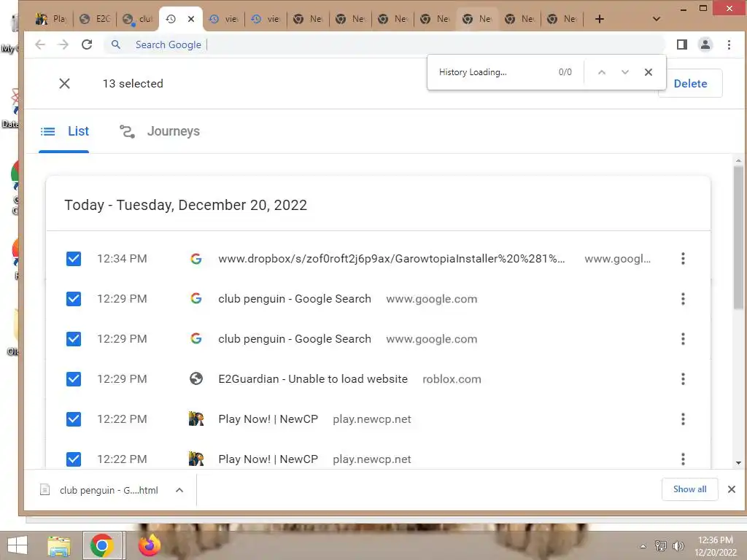The image size is (747, 560).
Task: Switch to the Journeys tab
Action: [x=160, y=131]
